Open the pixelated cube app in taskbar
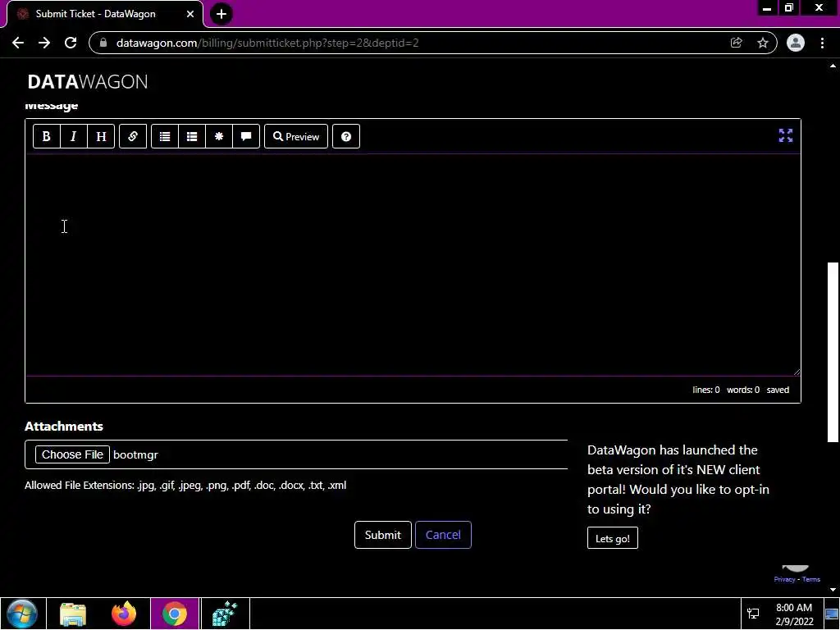 tap(225, 614)
